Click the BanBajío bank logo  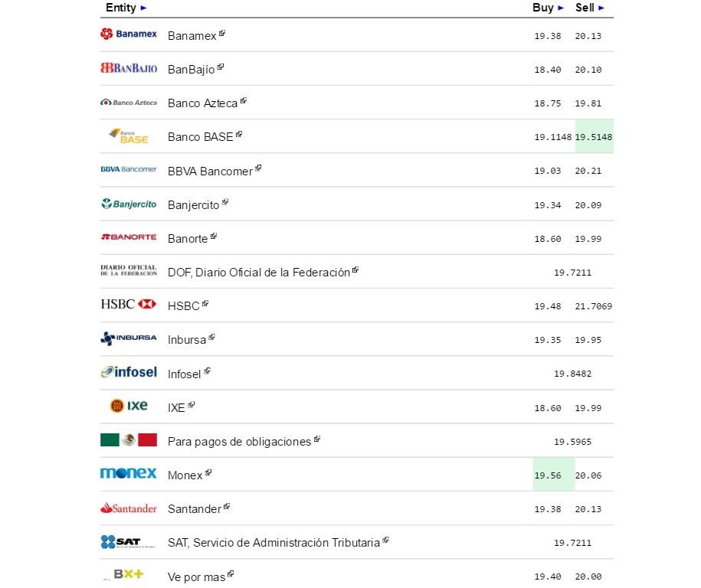pos(128,68)
